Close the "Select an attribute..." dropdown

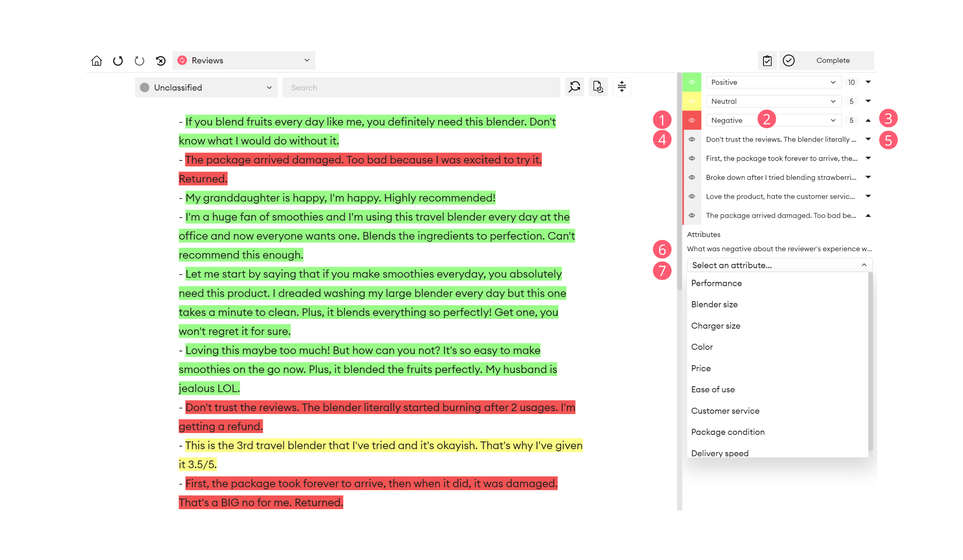tap(780, 265)
